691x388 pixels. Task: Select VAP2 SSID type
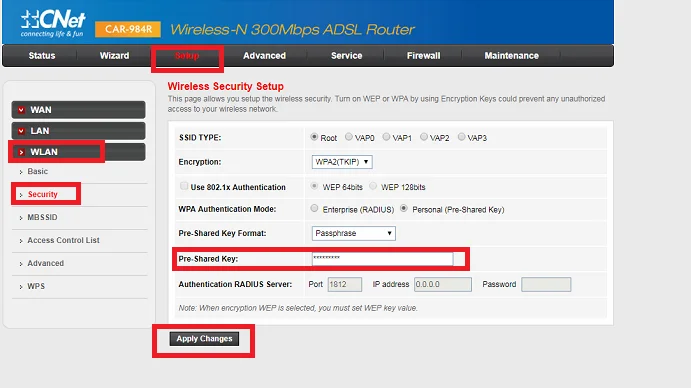click(424, 137)
